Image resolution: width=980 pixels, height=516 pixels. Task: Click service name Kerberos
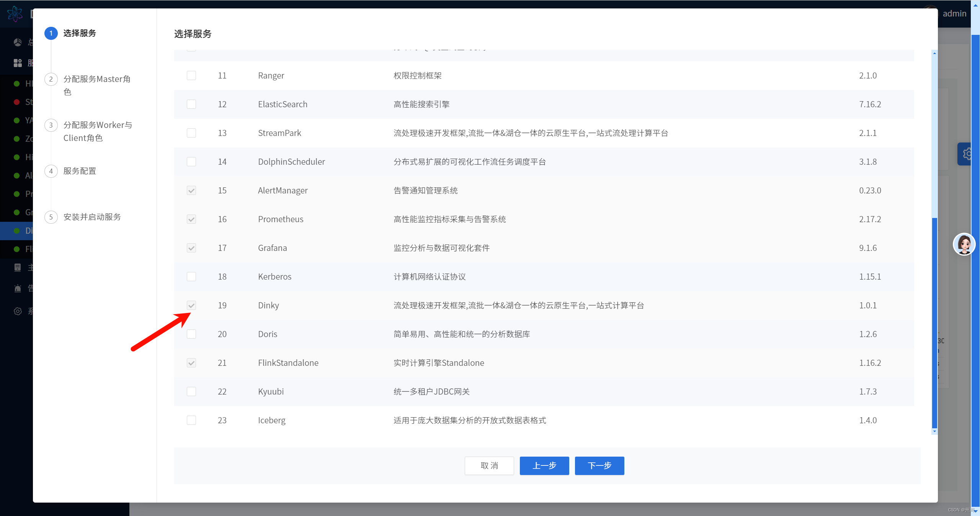[274, 277]
